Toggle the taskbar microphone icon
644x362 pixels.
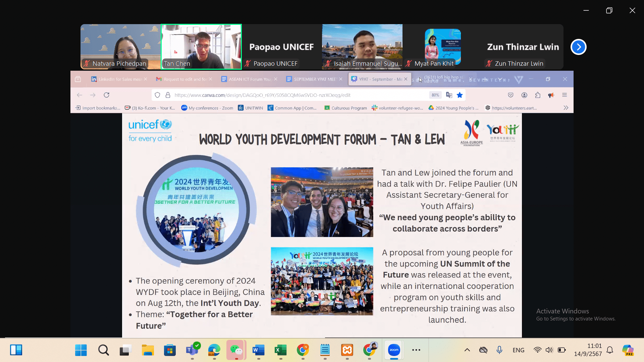click(499, 350)
